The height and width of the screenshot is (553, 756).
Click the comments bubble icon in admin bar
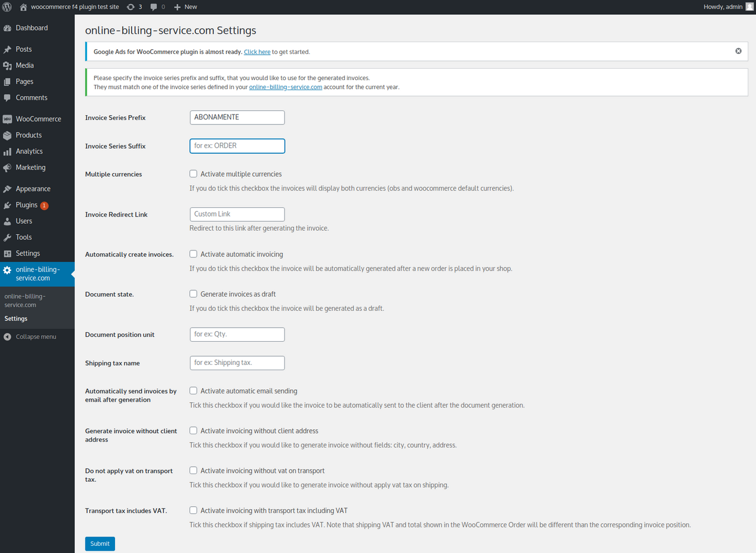click(x=154, y=7)
